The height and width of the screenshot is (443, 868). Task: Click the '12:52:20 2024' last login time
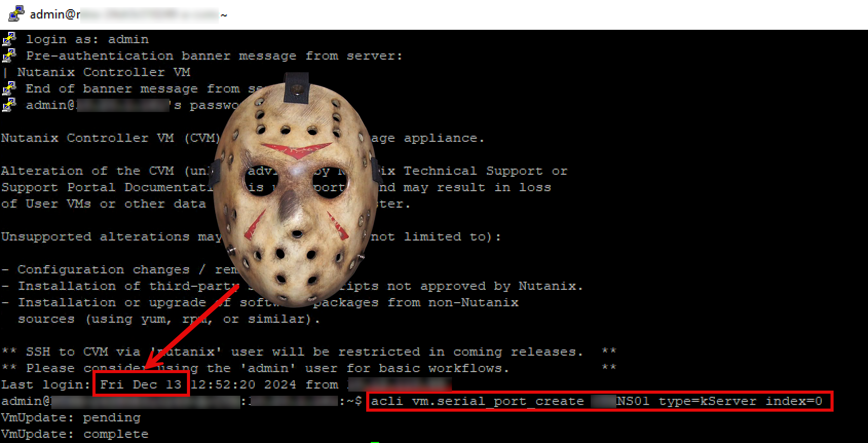pos(243,384)
